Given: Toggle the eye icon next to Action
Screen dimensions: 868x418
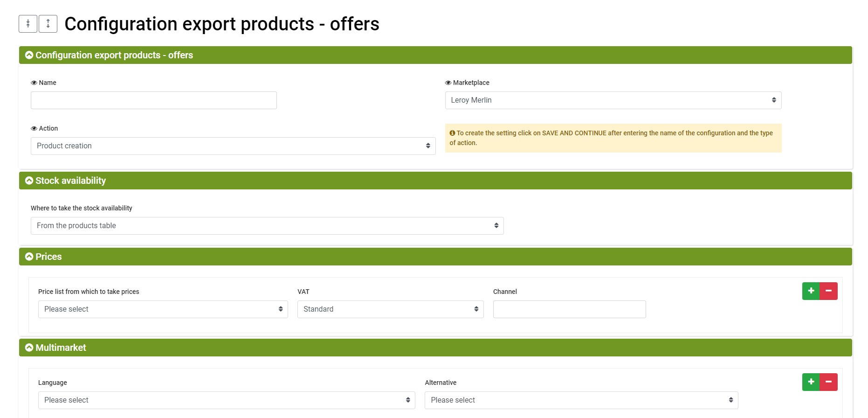Looking at the screenshot, I should point(34,128).
